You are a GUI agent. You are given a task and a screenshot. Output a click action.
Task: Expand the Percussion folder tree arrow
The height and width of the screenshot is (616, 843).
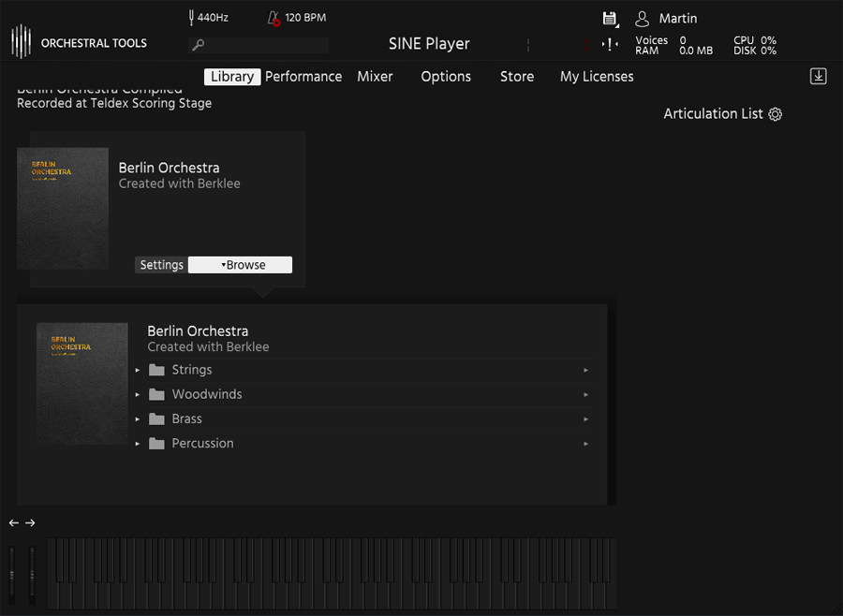tap(138, 444)
